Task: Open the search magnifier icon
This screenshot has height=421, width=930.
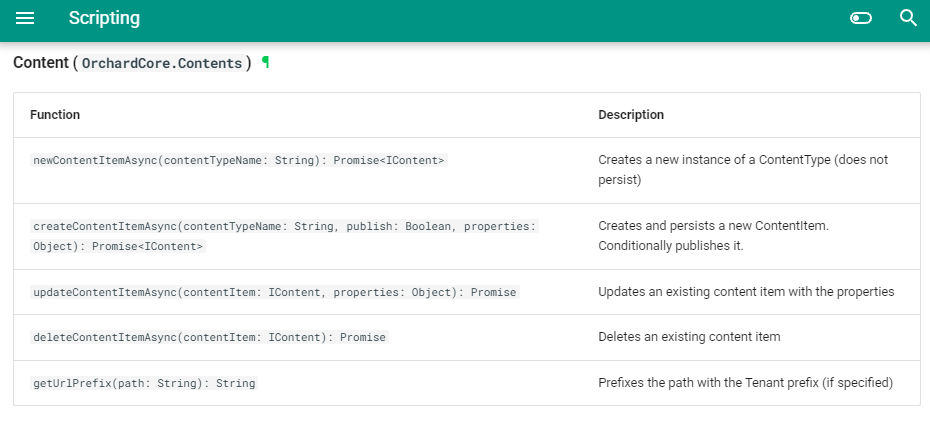Action: (x=909, y=18)
